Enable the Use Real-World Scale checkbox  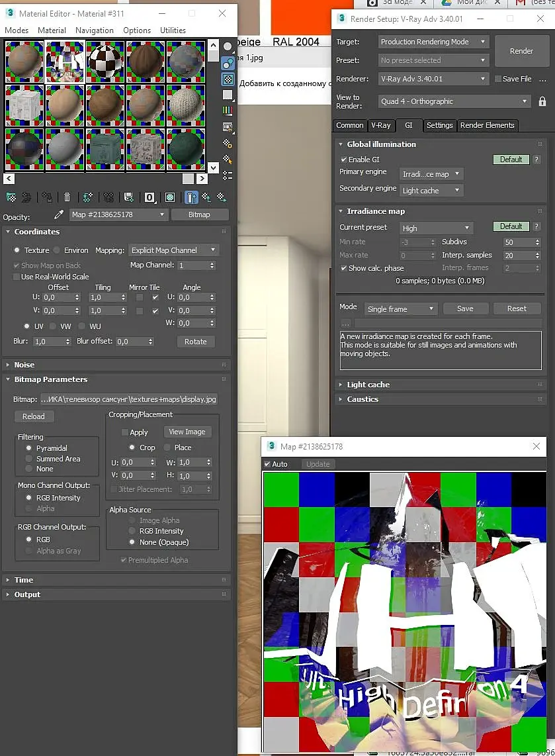pos(17,277)
